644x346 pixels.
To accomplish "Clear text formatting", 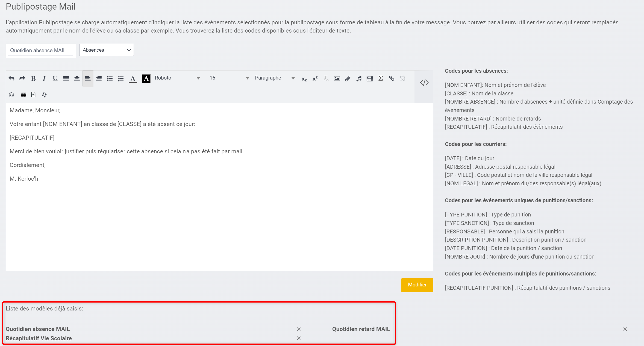I will [x=326, y=79].
